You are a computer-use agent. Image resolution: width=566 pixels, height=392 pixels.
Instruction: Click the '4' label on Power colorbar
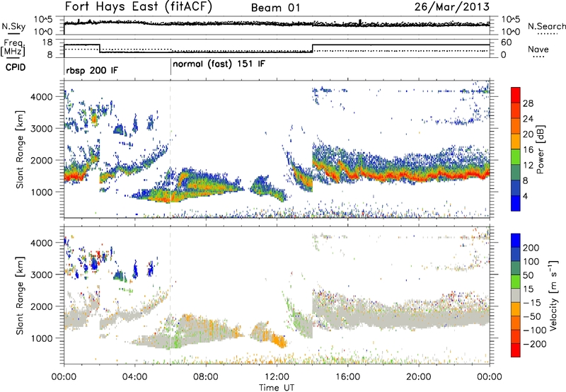click(525, 196)
